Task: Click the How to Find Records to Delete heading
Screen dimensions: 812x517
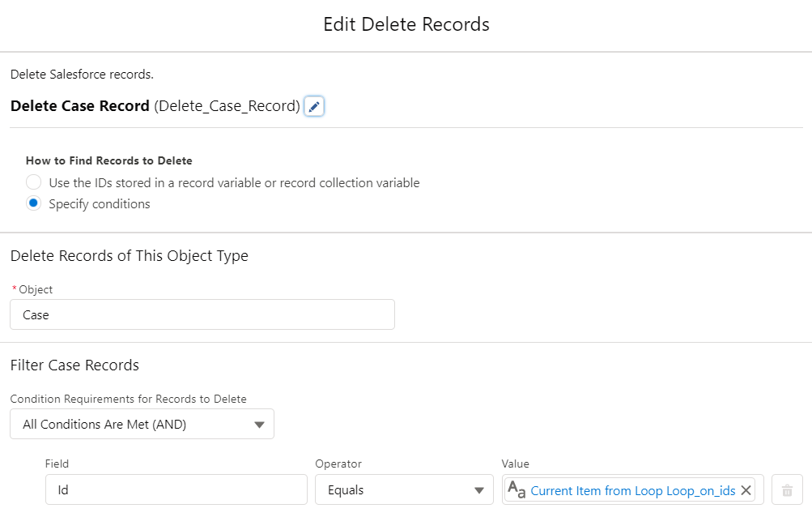Action: [108, 160]
